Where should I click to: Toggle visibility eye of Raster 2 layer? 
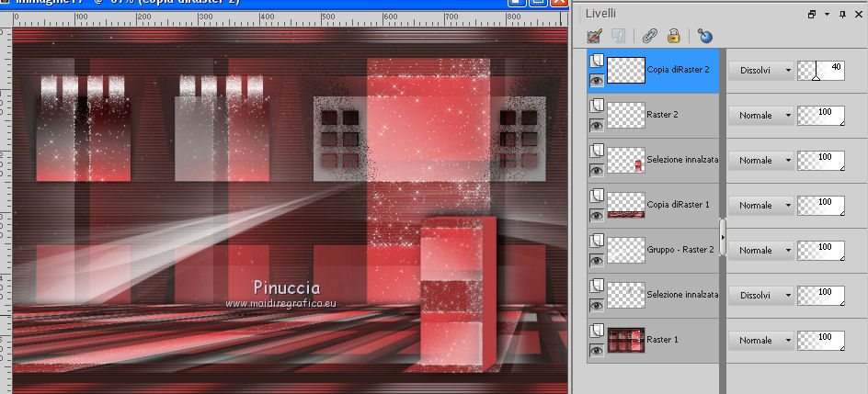[x=597, y=126]
